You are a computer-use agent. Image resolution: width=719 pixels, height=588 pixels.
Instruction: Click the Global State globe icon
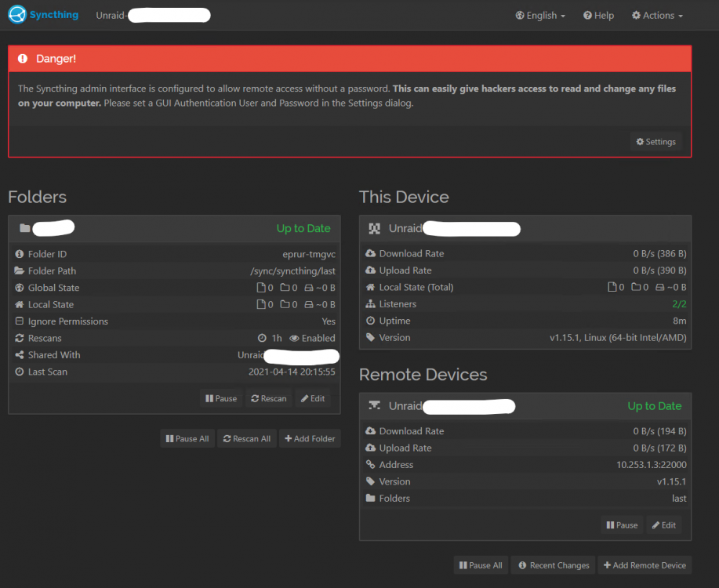coord(20,288)
